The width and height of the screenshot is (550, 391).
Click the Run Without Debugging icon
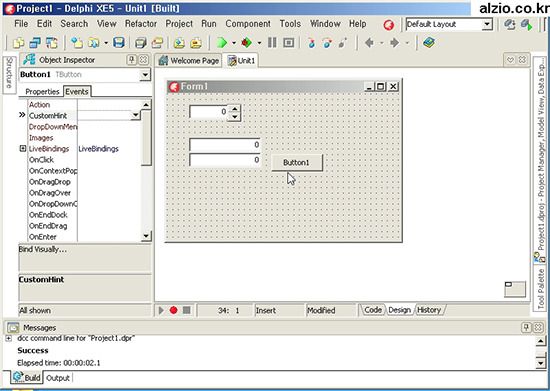[247, 43]
